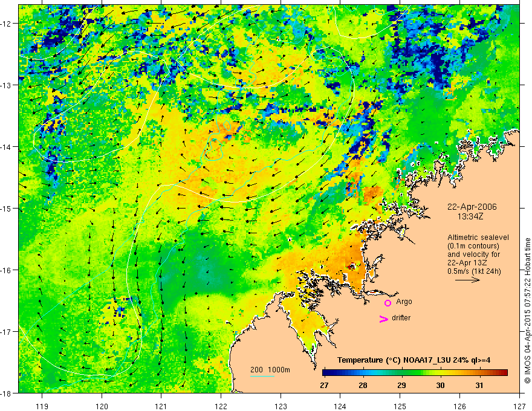Click the latitude label -18
The width and height of the screenshot is (532, 411).
[x=6, y=393]
